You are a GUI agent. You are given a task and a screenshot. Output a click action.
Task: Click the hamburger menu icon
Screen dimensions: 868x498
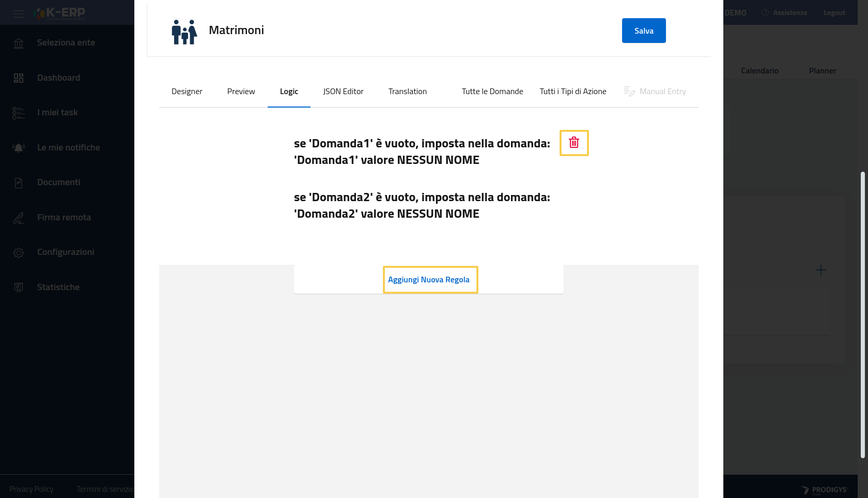point(19,13)
